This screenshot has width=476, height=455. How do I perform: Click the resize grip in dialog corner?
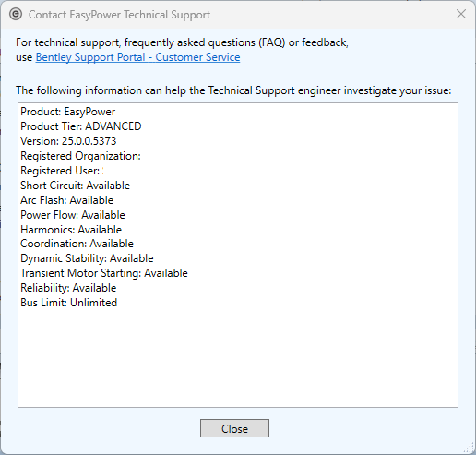pos(469,448)
